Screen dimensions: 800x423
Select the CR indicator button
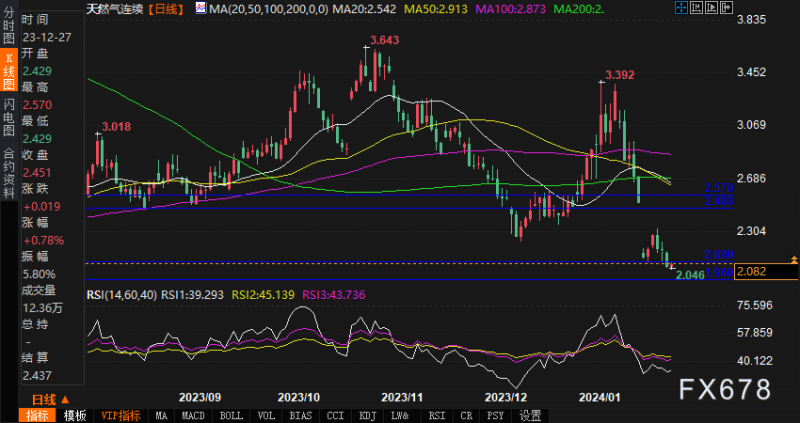[466, 415]
